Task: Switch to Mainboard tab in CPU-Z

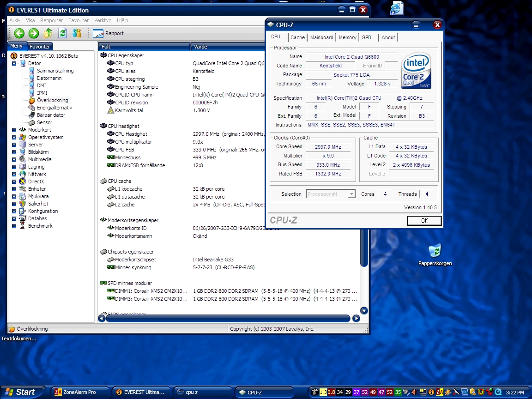Action: pyautogui.click(x=321, y=37)
